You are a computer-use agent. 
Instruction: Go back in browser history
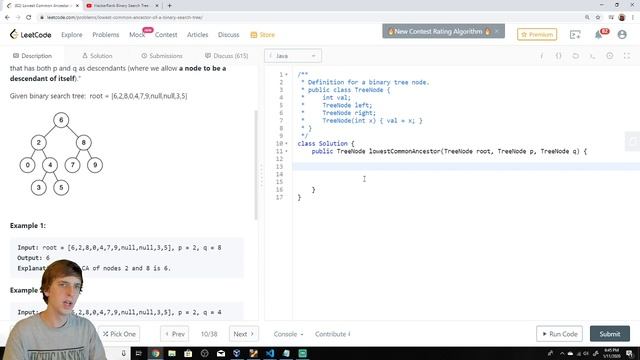7,17
